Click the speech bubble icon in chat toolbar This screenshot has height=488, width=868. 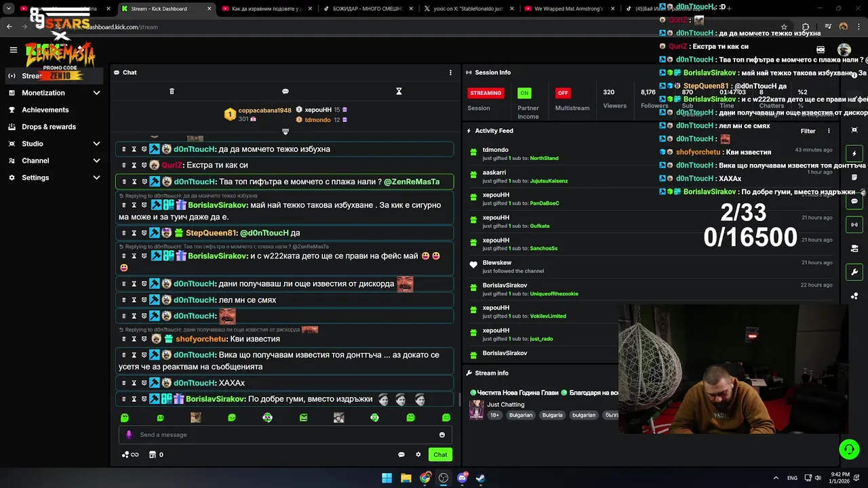point(285,91)
